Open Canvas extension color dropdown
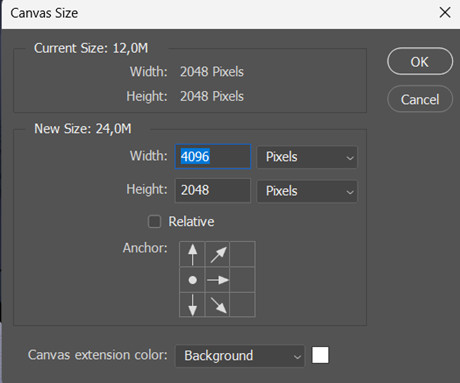 (x=240, y=356)
